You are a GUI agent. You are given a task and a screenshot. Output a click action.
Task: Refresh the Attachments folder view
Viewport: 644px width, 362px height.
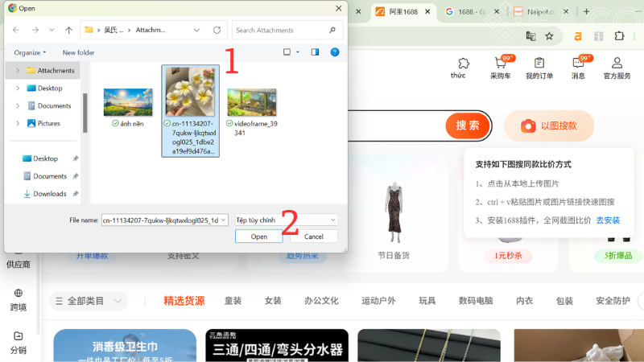point(217,30)
